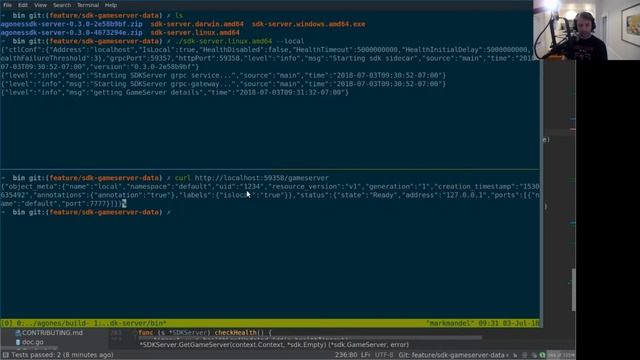Click sdk-server.linux.amd64 in ls output

(x=195, y=33)
